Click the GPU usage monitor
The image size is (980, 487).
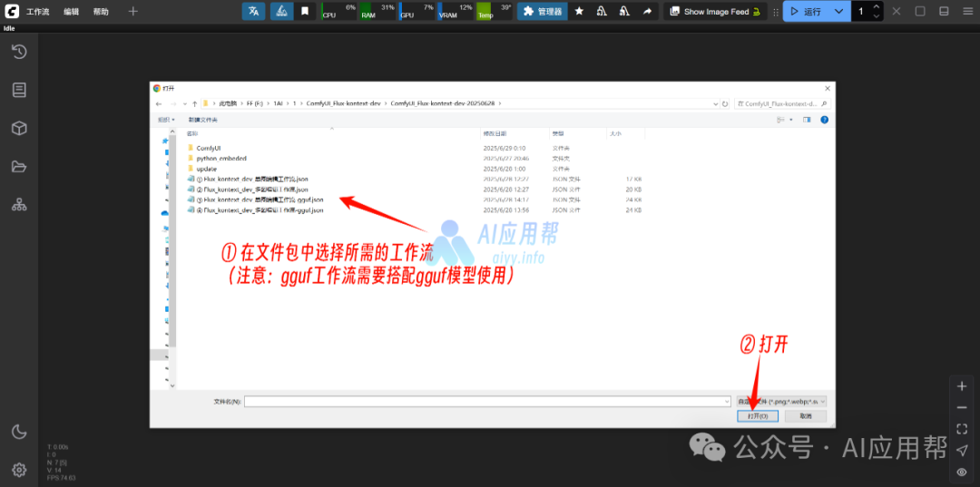[x=416, y=11]
